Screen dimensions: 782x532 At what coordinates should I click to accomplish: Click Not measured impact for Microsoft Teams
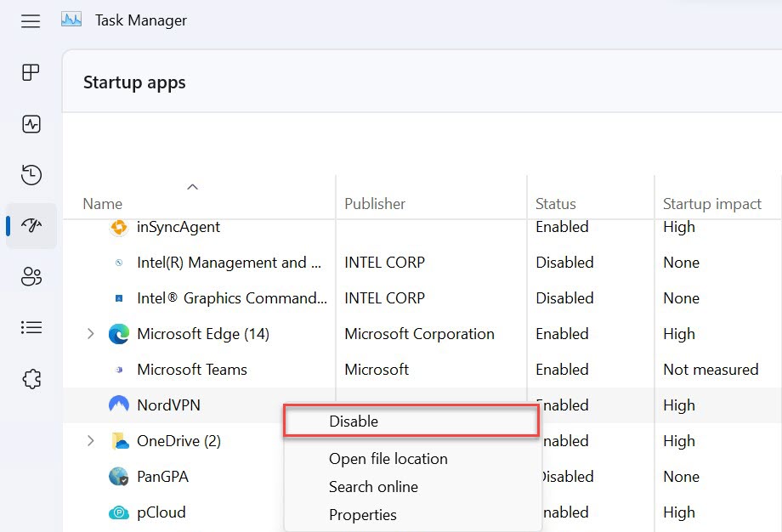coord(711,370)
